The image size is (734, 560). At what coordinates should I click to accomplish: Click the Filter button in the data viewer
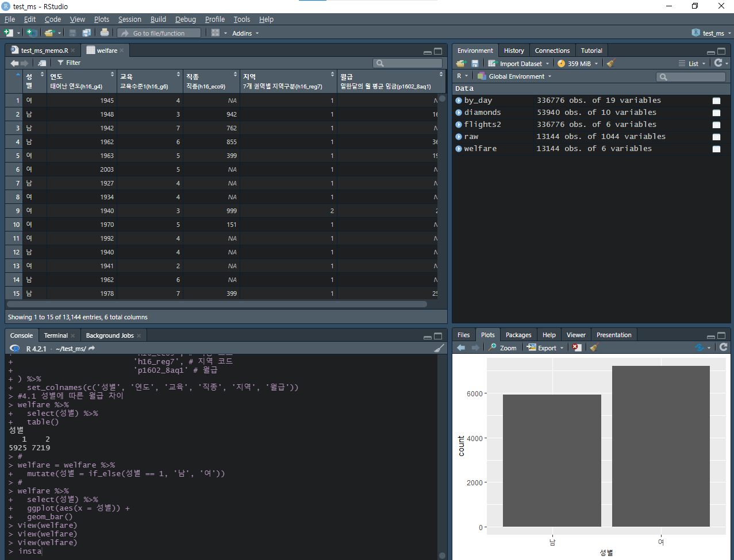(x=68, y=63)
